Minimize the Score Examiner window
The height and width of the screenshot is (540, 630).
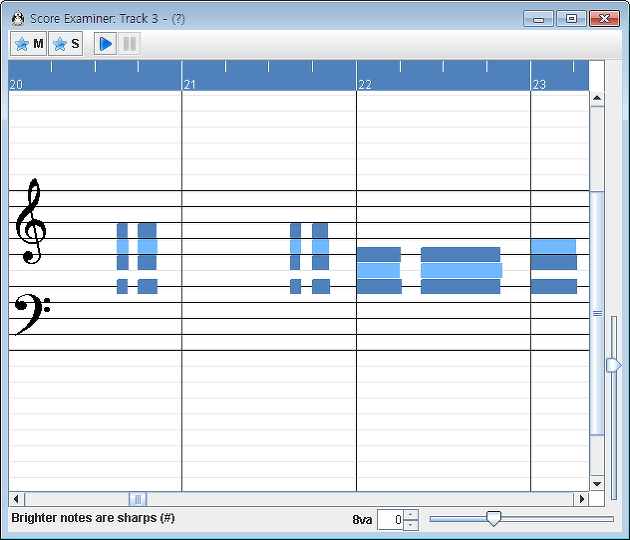[x=538, y=18]
